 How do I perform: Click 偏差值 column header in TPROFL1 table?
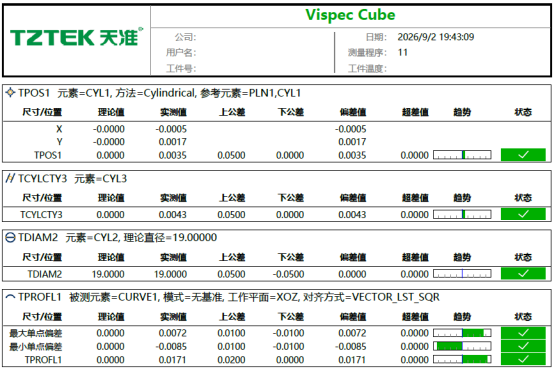tap(353, 316)
